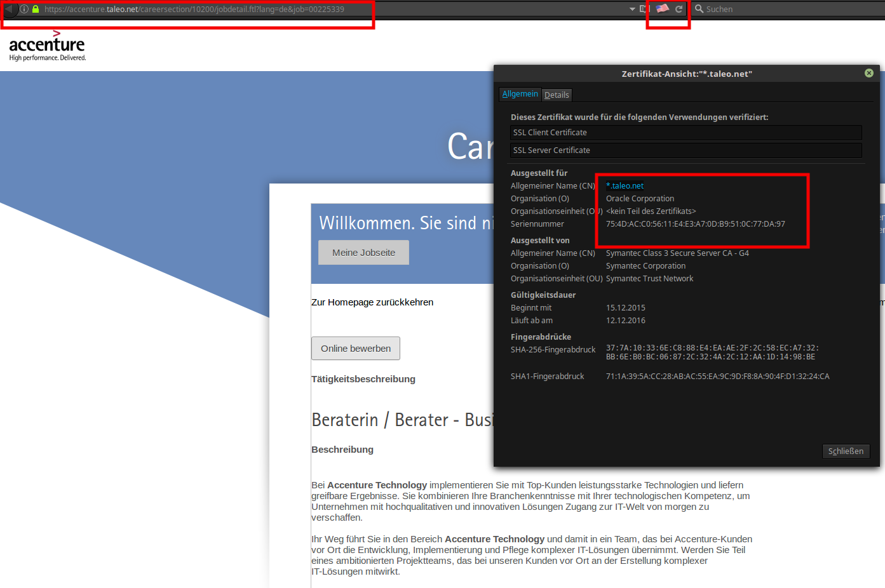Click the Gültigkeitsdauer section heading
The width and height of the screenshot is (885, 588).
[543, 295]
